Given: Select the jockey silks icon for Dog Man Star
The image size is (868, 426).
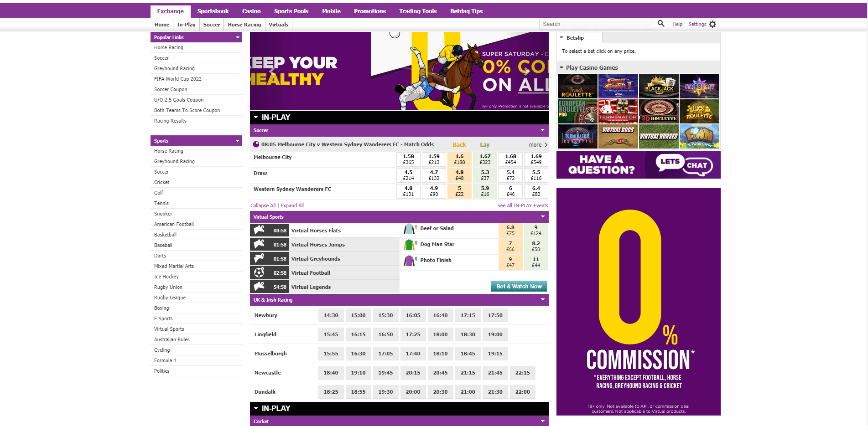Looking at the screenshot, I should [409, 245].
